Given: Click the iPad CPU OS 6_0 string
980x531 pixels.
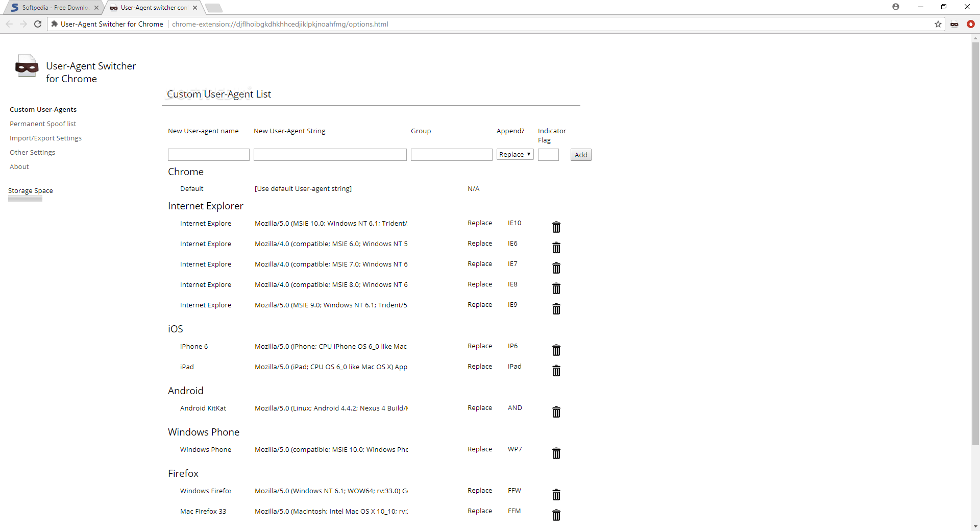Looking at the screenshot, I should point(331,367).
